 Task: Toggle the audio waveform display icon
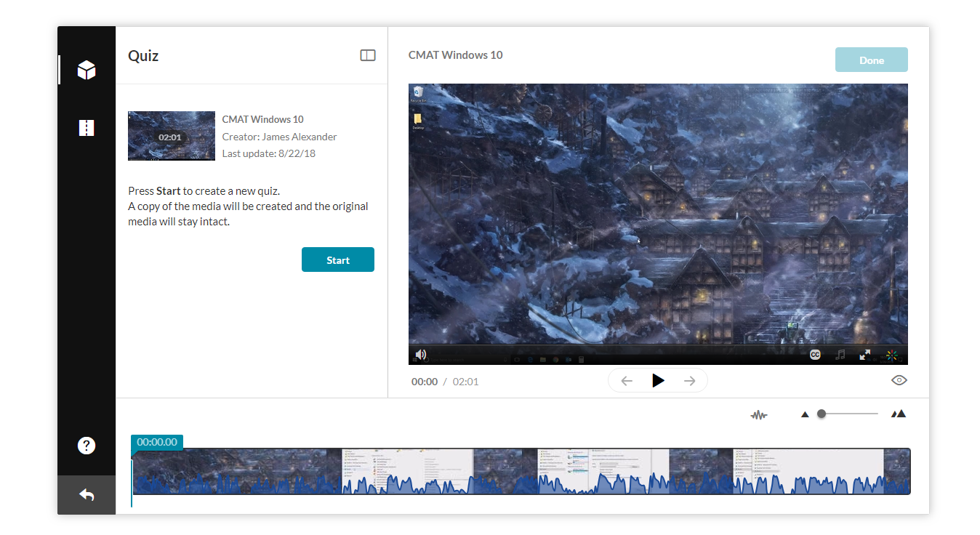pos(759,415)
